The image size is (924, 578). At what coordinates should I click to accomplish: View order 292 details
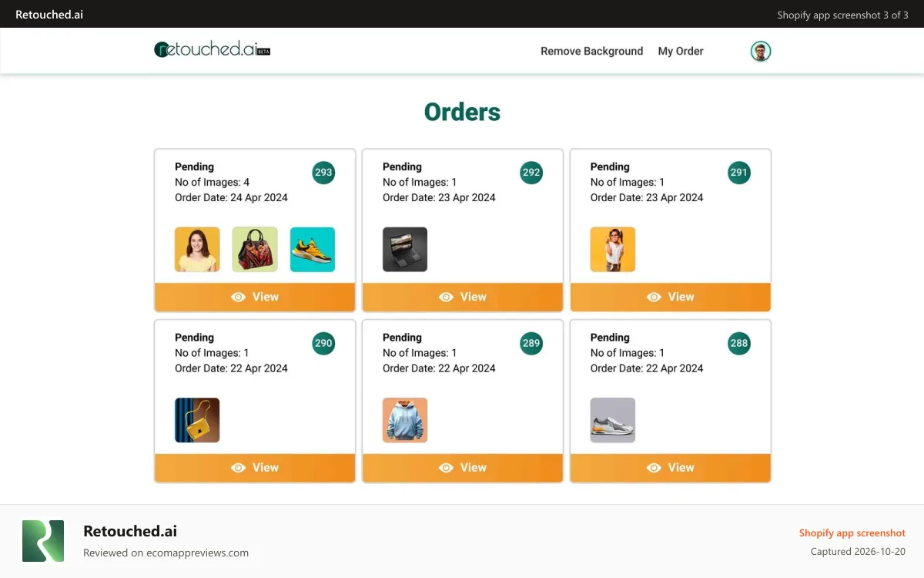[x=463, y=297]
